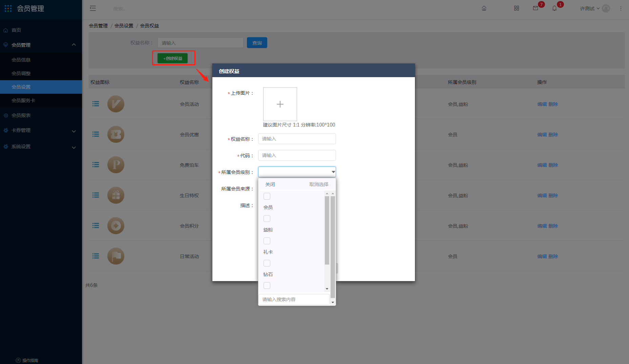Click the dropdown list inner scrollbar

(x=327, y=230)
